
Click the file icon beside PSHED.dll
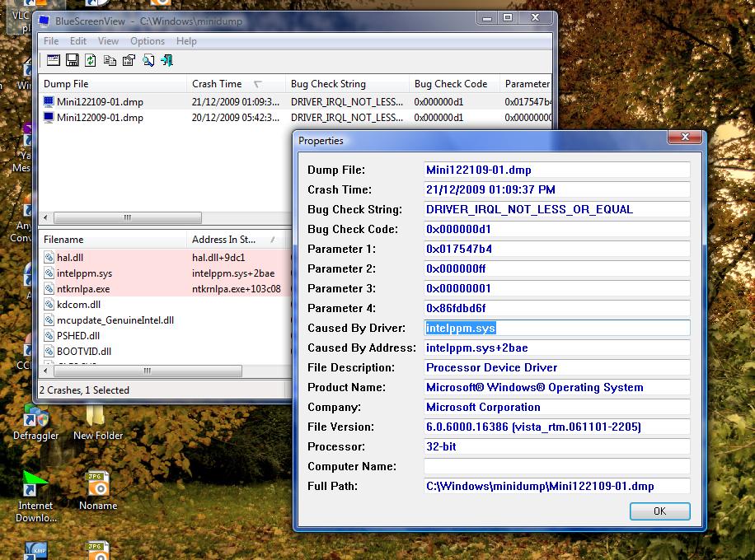click(49, 336)
